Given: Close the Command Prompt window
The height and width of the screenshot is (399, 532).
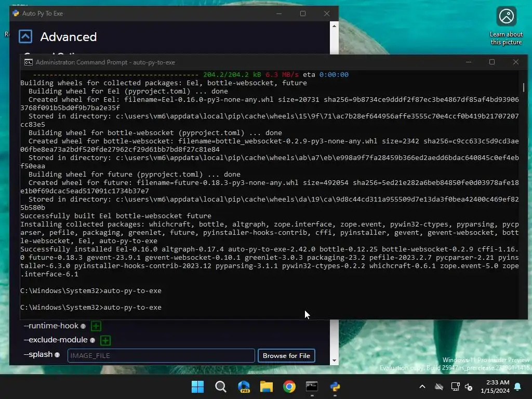Looking at the screenshot, I should tap(516, 62).
